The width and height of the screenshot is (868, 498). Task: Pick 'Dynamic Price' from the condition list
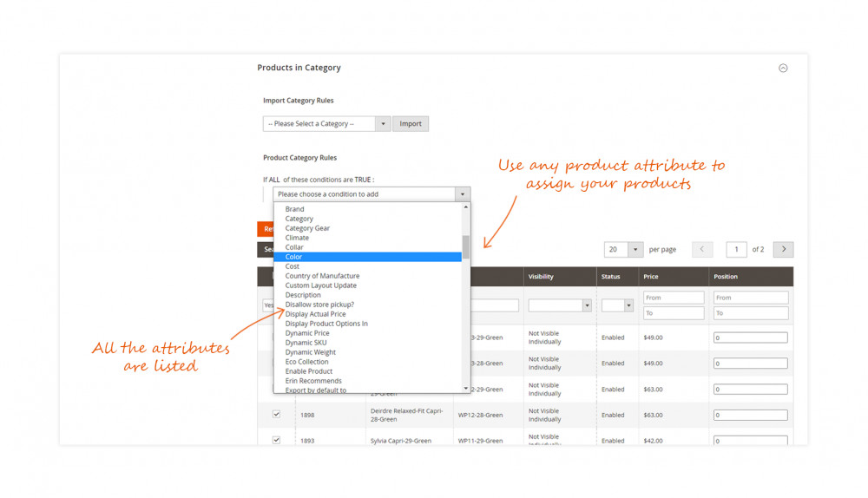pyautogui.click(x=307, y=333)
